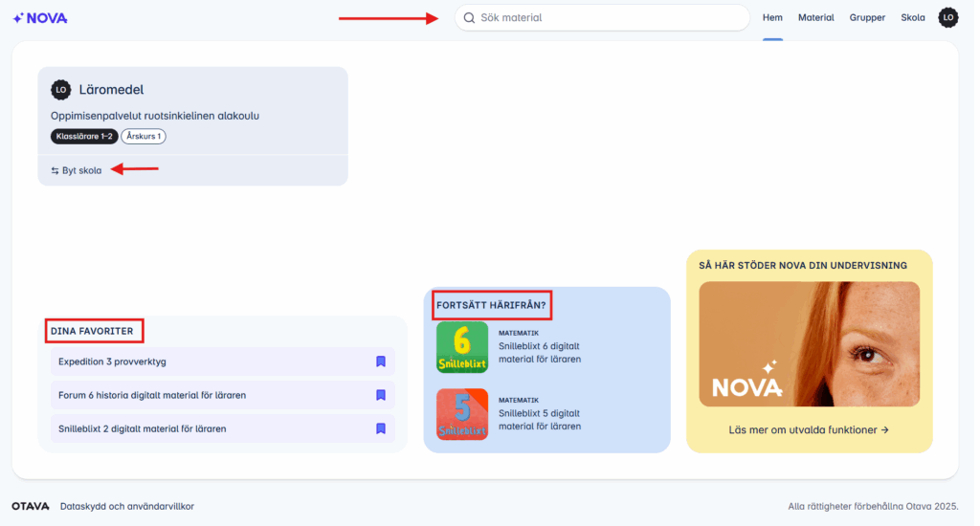
Task: Open the Skola tab
Action: click(x=912, y=17)
